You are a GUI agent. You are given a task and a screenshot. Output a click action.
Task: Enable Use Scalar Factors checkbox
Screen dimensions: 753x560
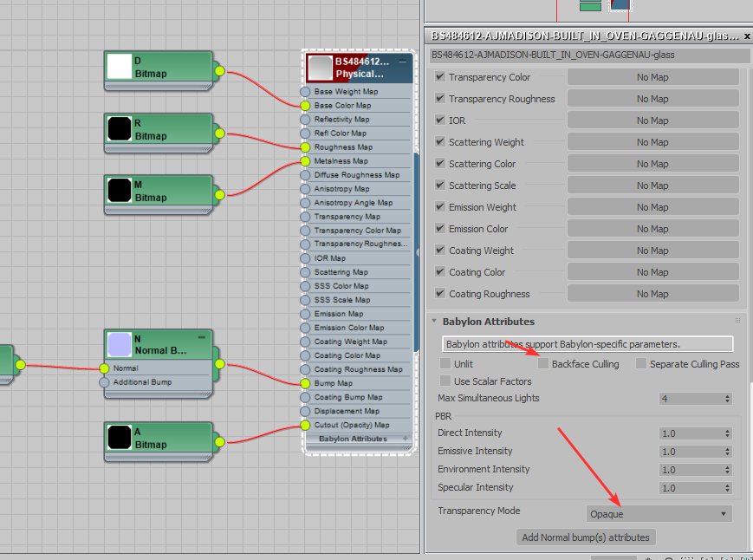[445, 381]
